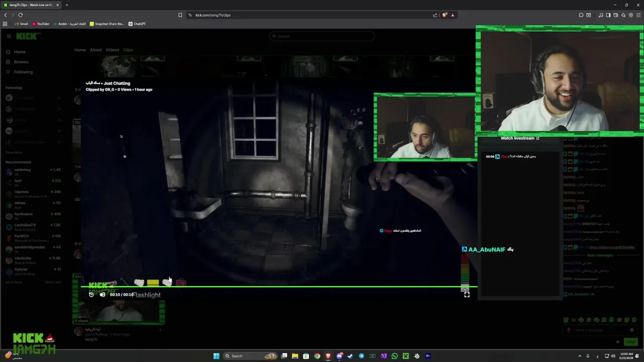Open Adobe Premiere Pro from taskbar
Viewport: 644px width, 362px height.
428,356
